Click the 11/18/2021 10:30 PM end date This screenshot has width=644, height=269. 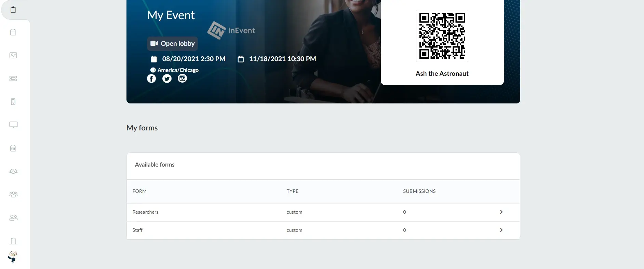point(282,59)
